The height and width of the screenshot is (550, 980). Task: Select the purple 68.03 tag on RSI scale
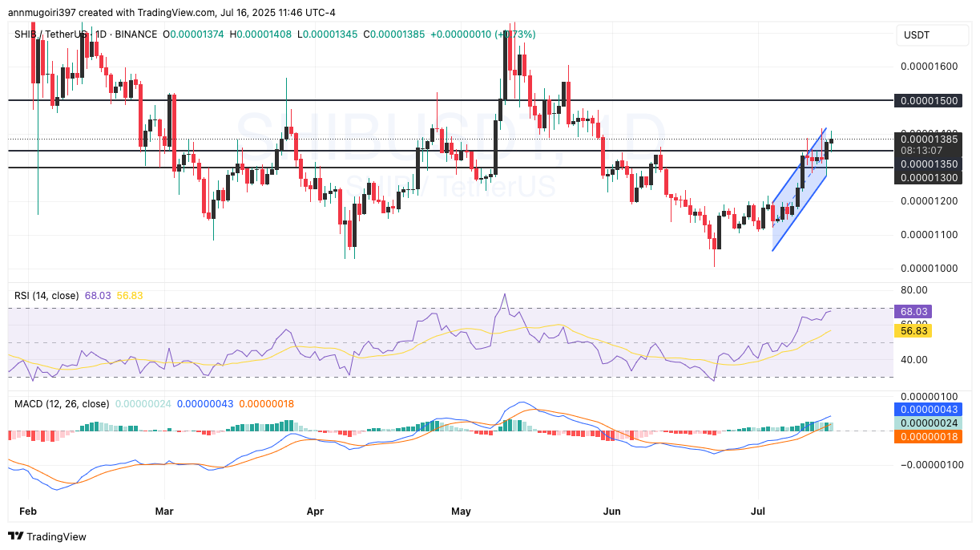point(914,311)
